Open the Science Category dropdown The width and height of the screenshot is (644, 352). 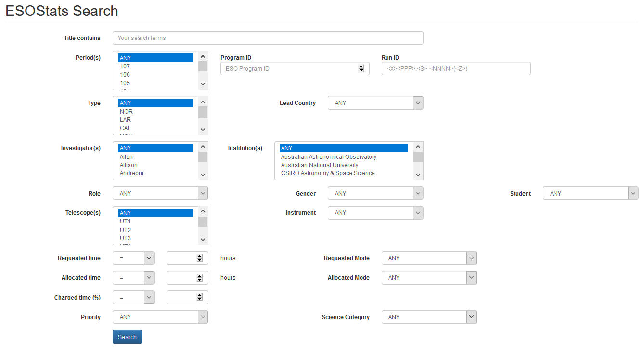pyautogui.click(x=429, y=317)
